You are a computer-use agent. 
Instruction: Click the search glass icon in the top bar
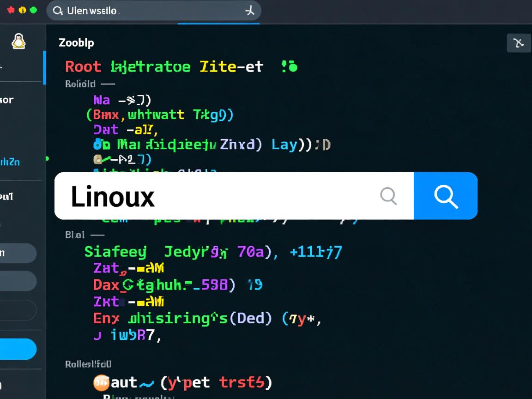(57, 10)
